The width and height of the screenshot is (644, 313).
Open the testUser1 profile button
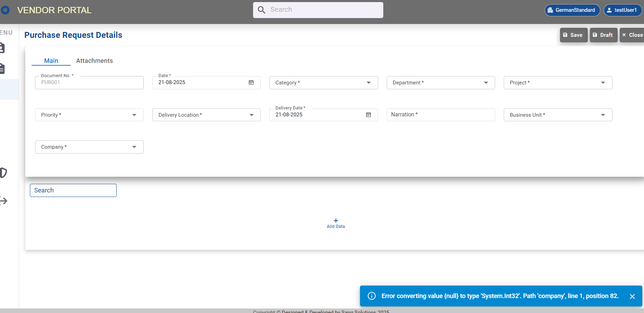(x=622, y=10)
